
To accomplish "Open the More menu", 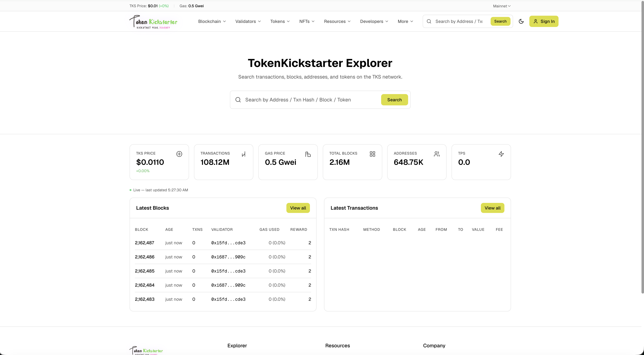I will [x=405, y=21].
